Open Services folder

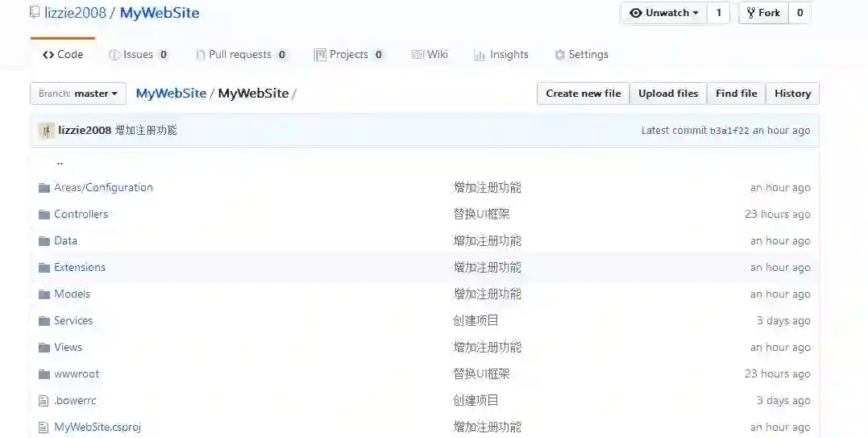point(73,320)
